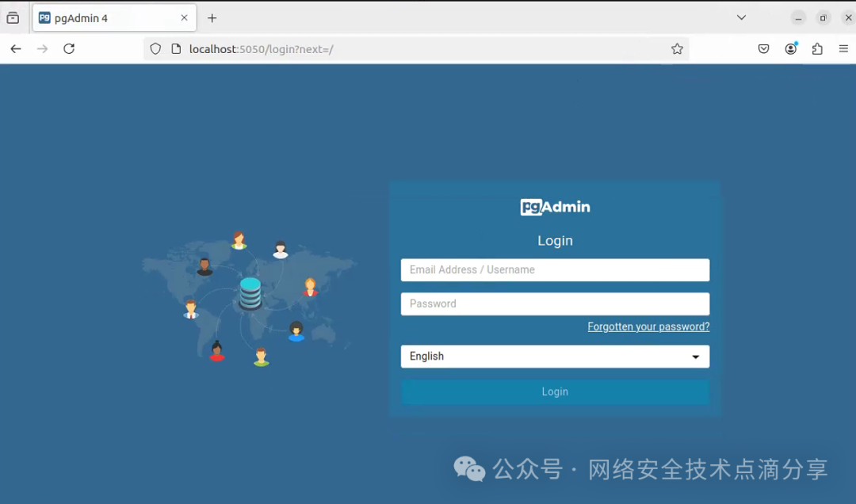This screenshot has height=504, width=856.
Task: Focus the Password input field
Action: click(x=555, y=304)
